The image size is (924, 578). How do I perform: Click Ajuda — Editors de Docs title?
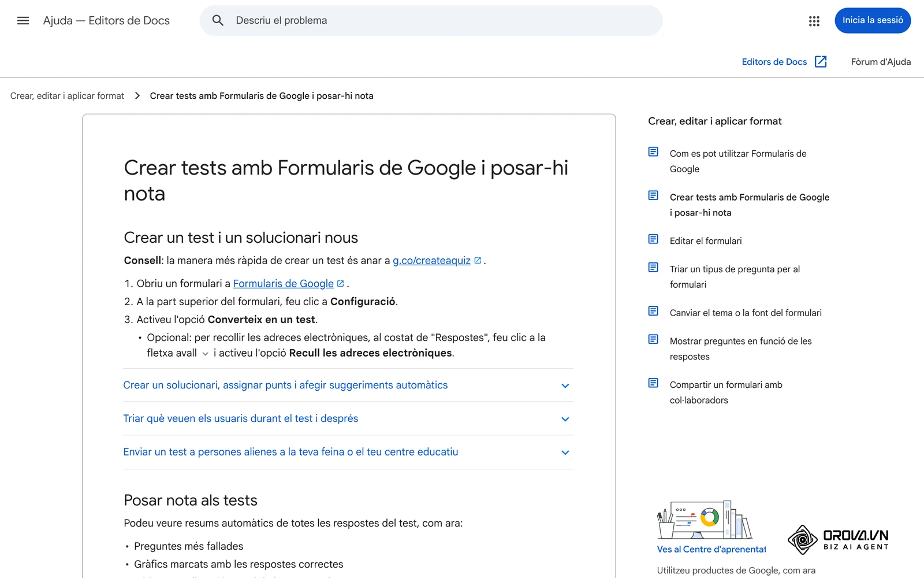(x=106, y=21)
